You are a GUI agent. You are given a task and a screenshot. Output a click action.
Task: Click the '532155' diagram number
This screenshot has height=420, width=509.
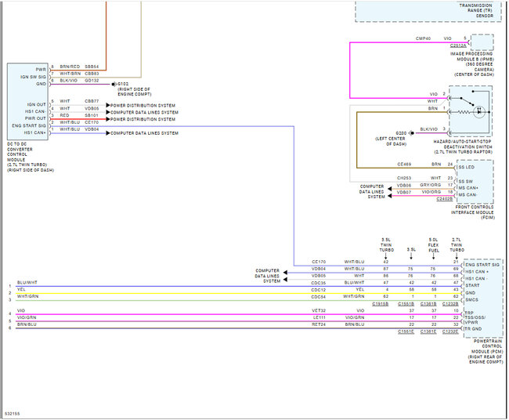pos(12,414)
